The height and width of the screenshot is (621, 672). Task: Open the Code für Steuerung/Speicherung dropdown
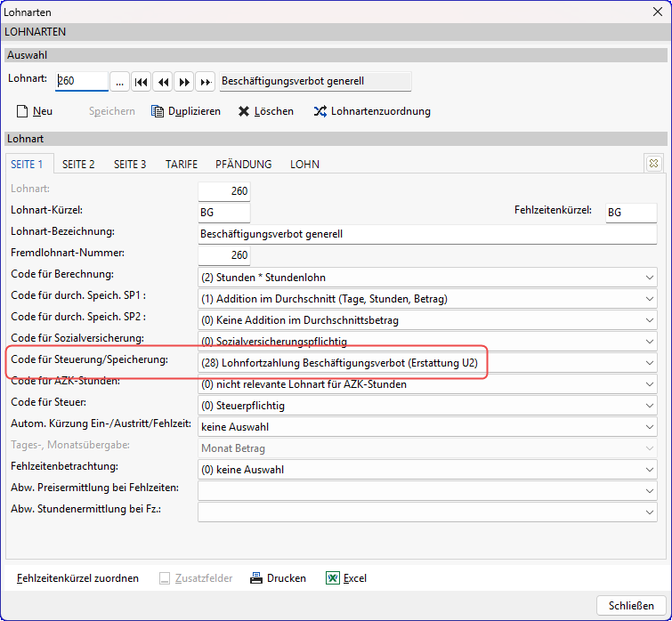[x=649, y=363]
